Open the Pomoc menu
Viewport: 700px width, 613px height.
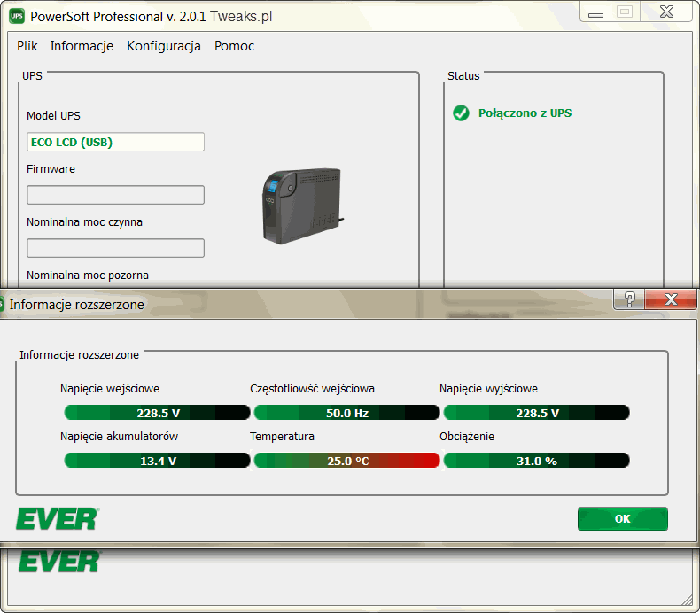pyautogui.click(x=235, y=46)
